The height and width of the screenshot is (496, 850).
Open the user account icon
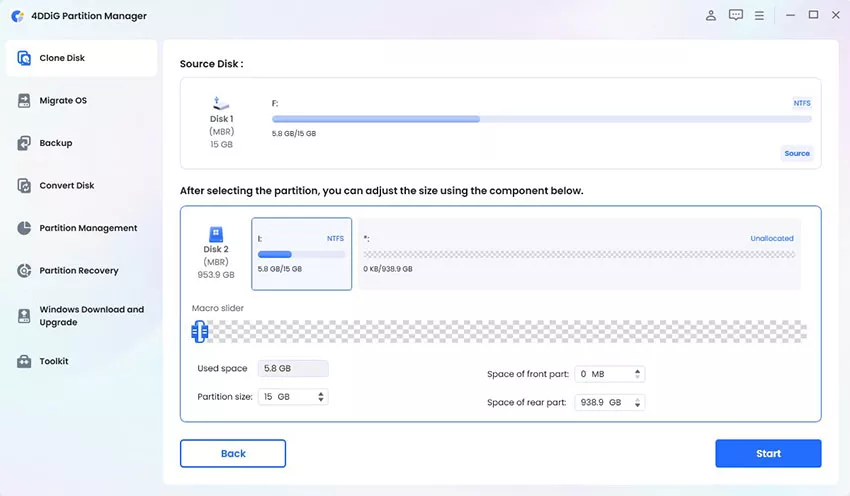pos(710,15)
